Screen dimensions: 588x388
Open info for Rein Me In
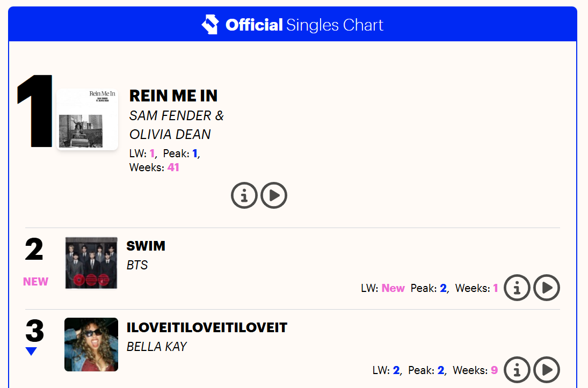pos(244,195)
